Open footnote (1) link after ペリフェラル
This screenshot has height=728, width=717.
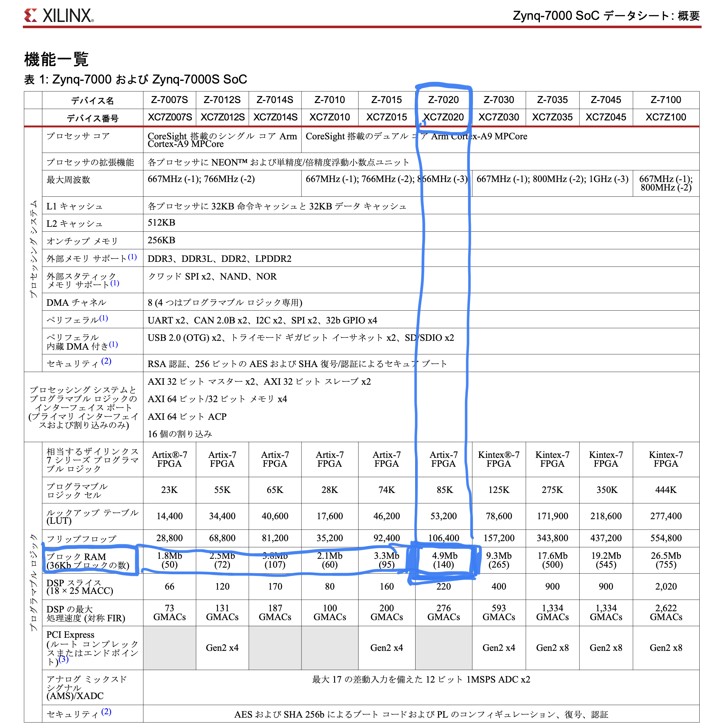pyautogui.click(x=104, y=318)
